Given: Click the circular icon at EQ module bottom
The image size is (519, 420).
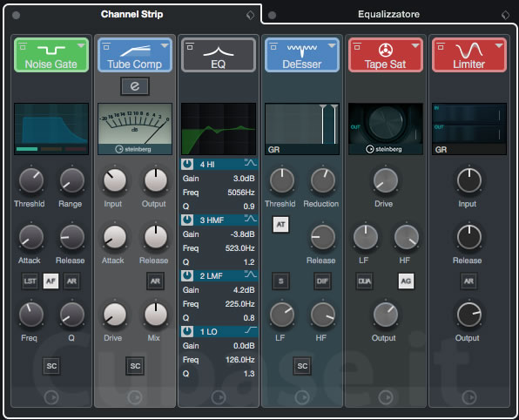Looking at the screenshot, I should (219, 397).
